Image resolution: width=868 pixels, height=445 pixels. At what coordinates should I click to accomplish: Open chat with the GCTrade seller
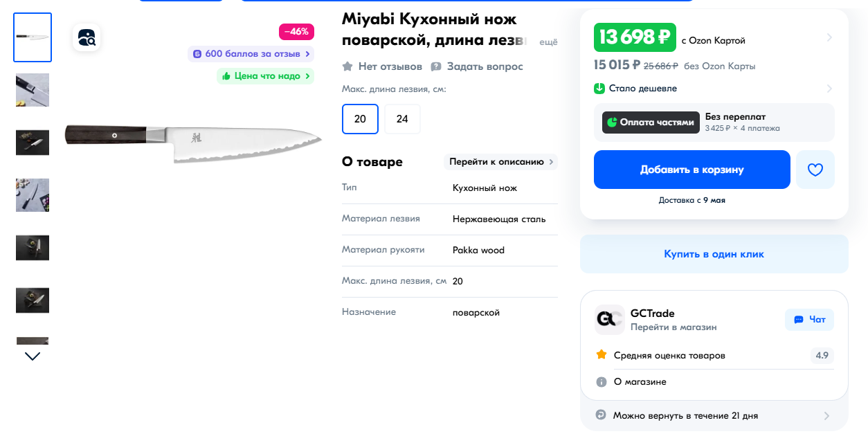click(x=809, y=320)
